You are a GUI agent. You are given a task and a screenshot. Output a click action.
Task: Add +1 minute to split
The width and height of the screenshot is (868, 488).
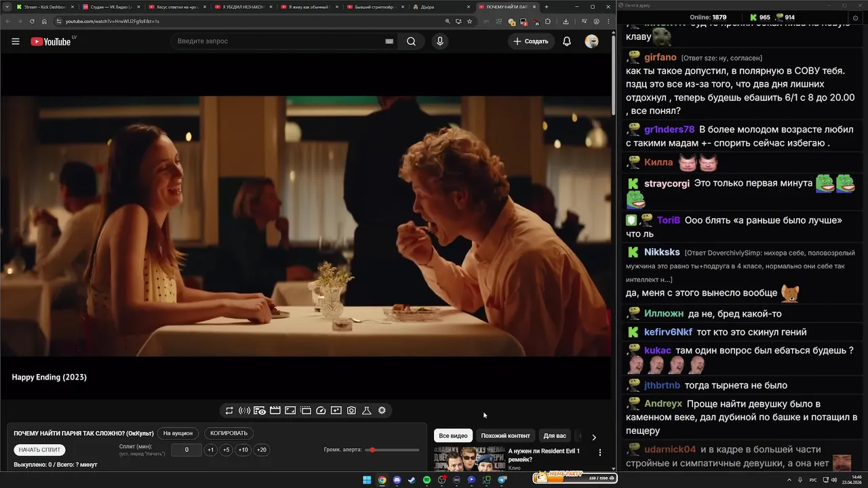(x=211, y=450)
